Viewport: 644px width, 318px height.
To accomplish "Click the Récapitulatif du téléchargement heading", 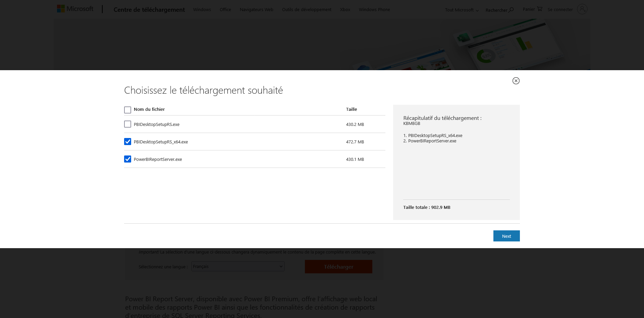I will (442, 118).
